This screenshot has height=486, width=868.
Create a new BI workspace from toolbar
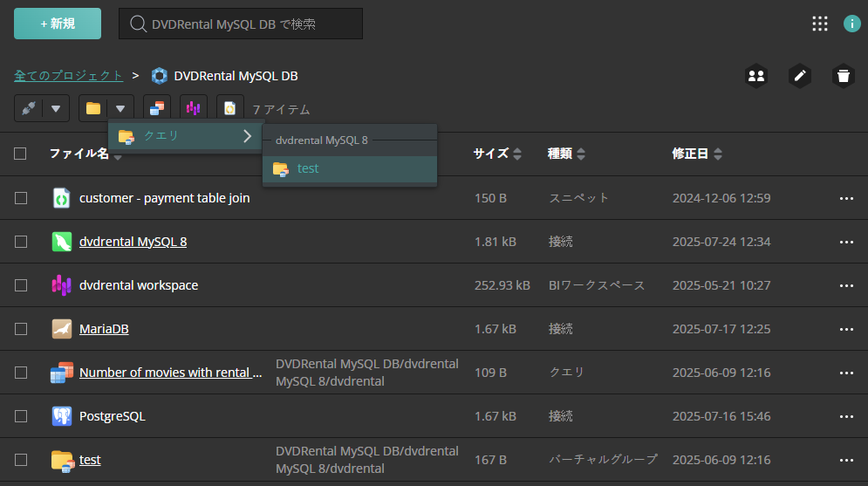click(x=194, y=108)
